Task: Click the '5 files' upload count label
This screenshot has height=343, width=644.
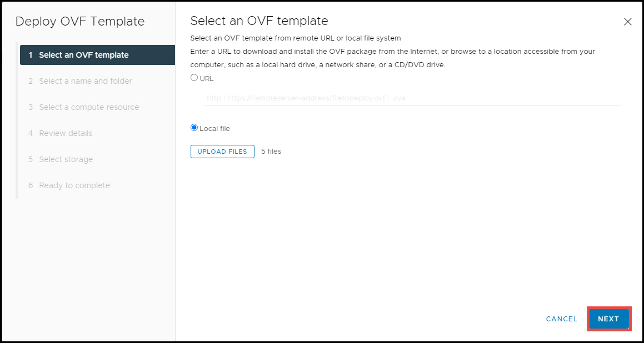Action: tap(271, 152)
